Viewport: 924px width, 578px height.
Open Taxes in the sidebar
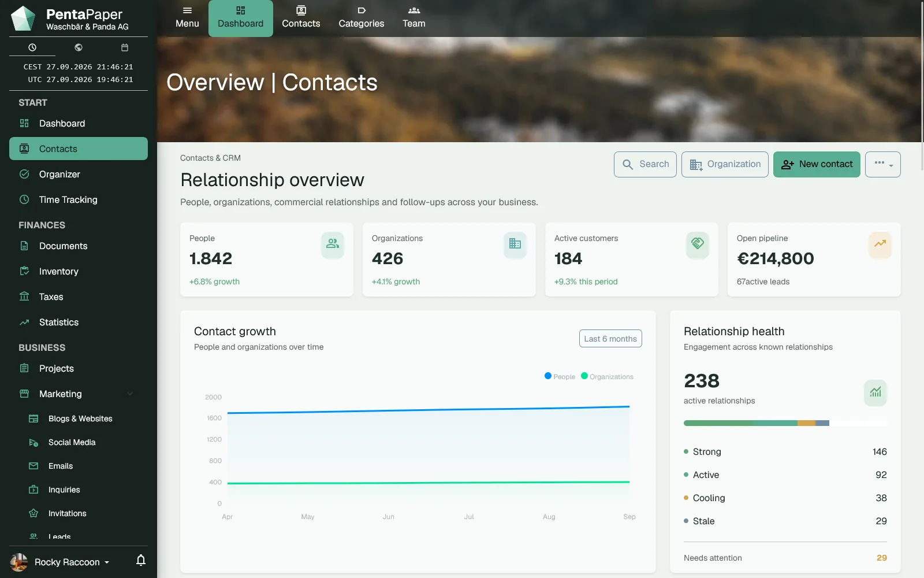pyautogui.click(x=79, y=297)
